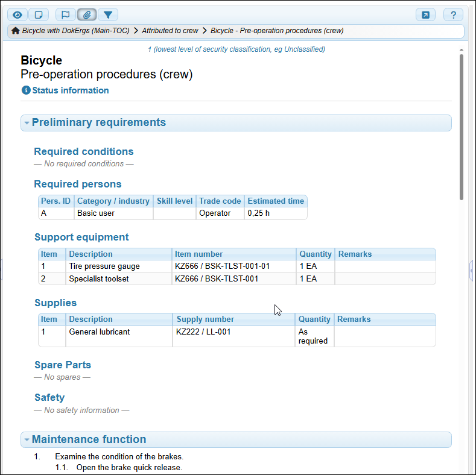Viewport: 476px width, 475px height.
Task: Open the Status information link
Action: (70, 90)
